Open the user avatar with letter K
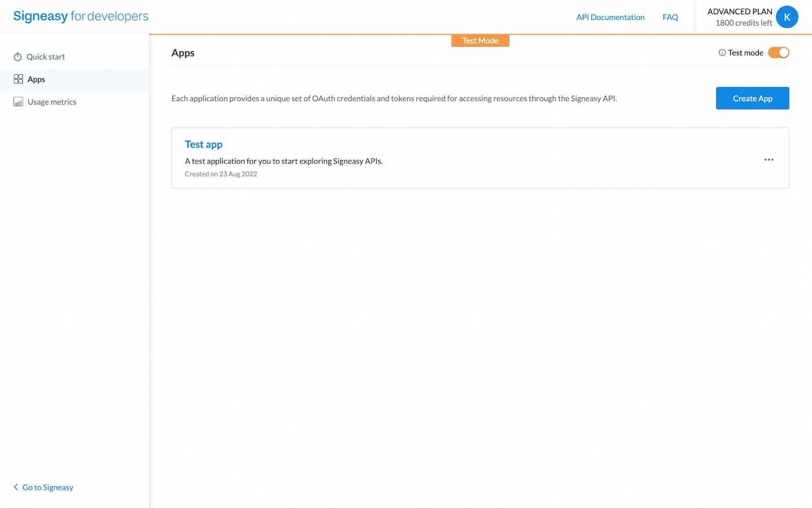812x508 pixels. [787, 17]
